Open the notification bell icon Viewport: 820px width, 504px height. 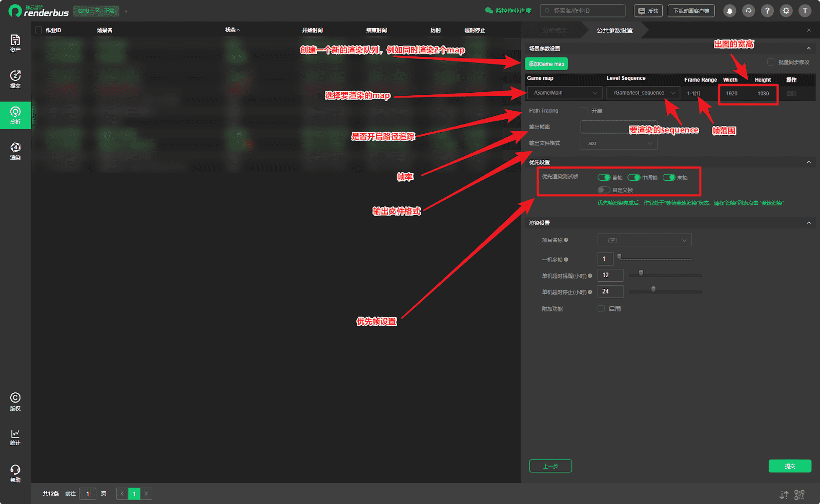(x=730, y=11)
